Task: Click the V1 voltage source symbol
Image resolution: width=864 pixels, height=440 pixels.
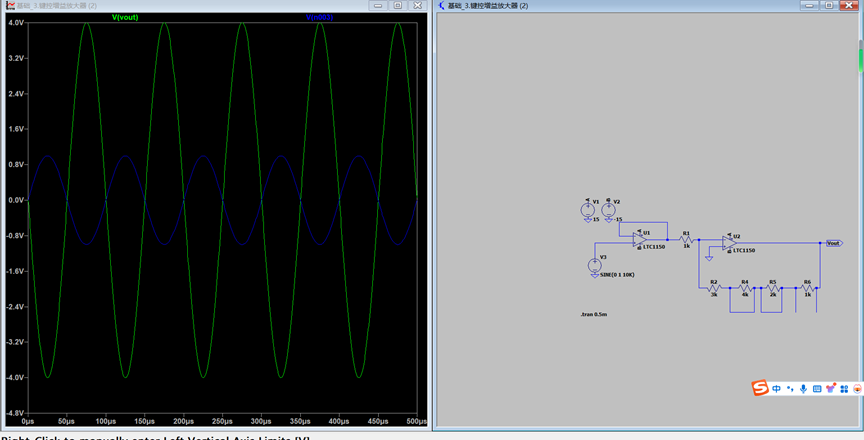Action: (587, 209)
